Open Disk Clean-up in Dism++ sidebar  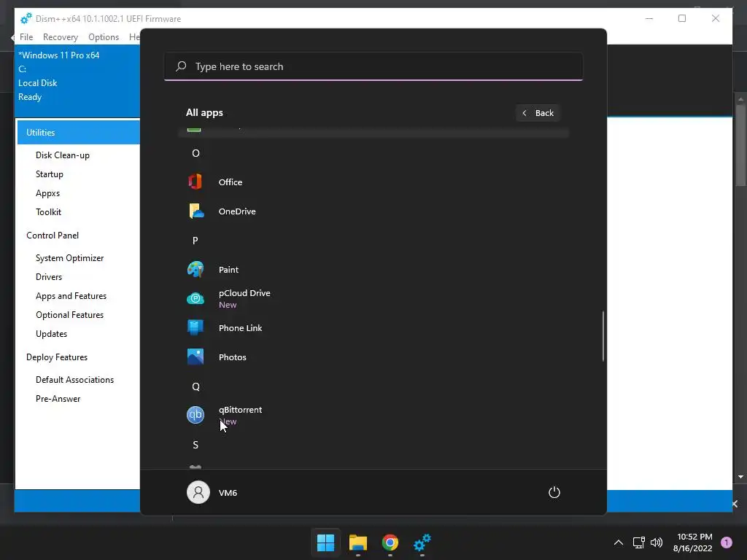click(x=63, y=155)
